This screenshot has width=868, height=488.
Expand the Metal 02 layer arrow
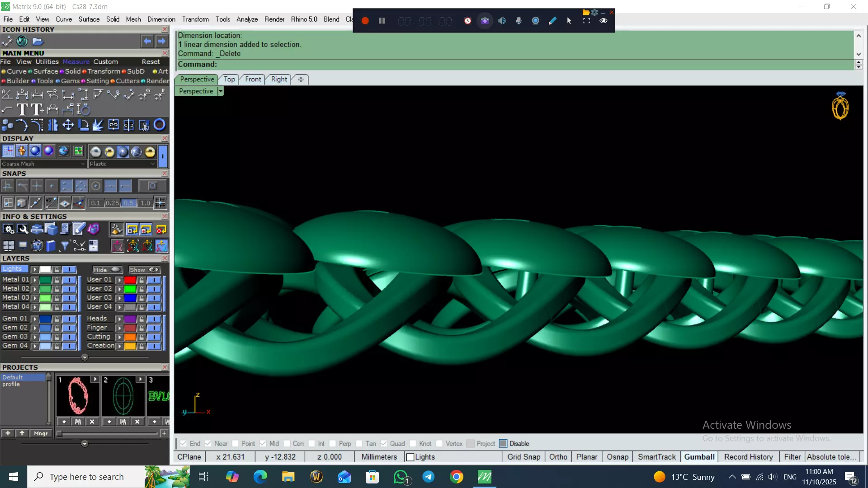point(35,289)
